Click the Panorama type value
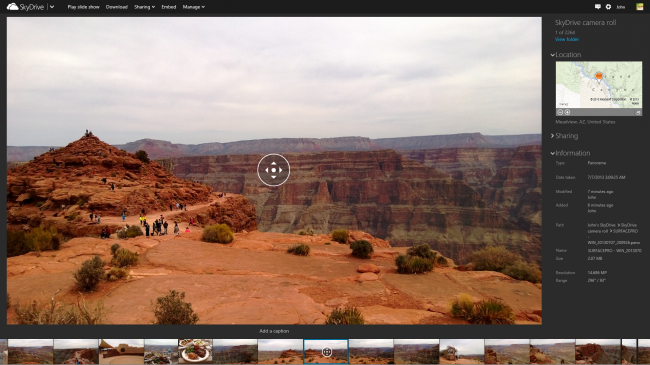Viewport: 650px width, 365px height. tap(597, 163)
